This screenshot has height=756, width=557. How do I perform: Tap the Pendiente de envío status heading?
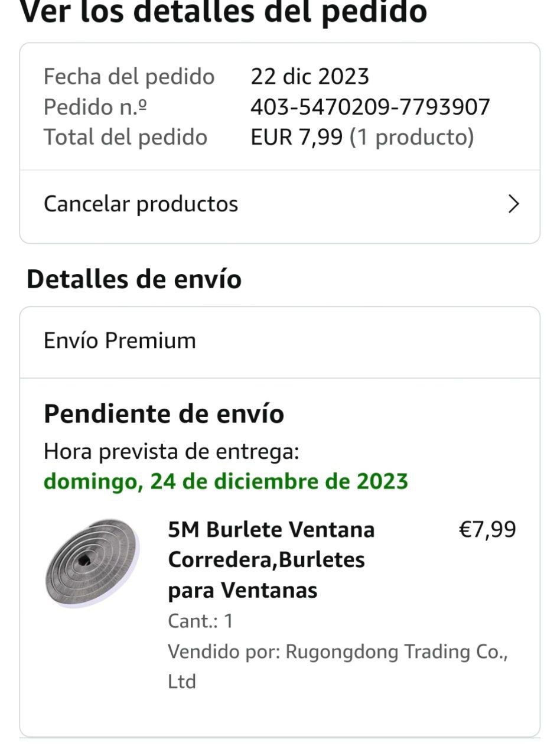pyautogui.click(x=164, y=413)
